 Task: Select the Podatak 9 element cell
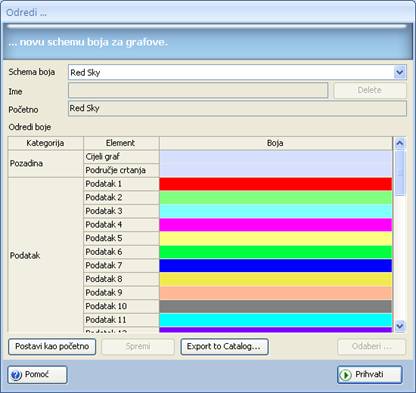(121, 293)
